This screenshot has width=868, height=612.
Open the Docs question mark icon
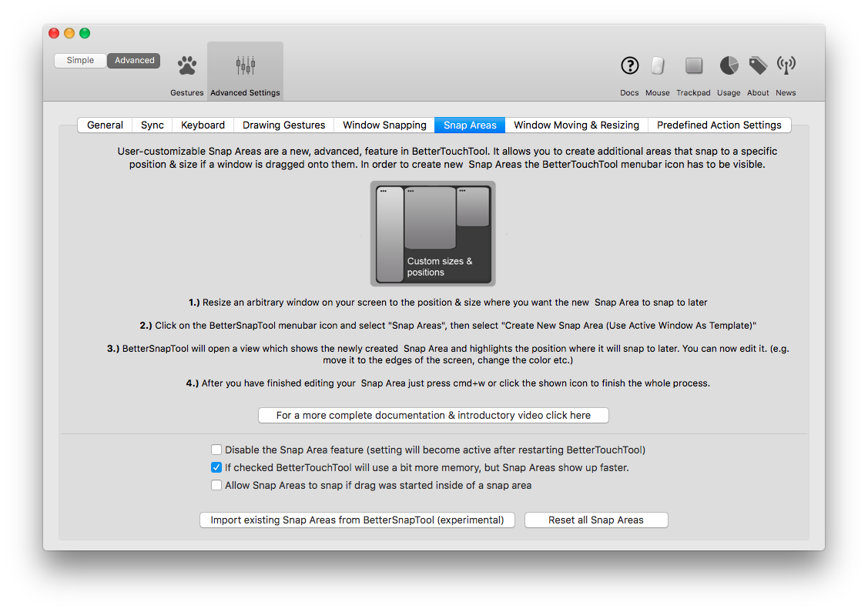pyautogui.click(x=629, y=65)
